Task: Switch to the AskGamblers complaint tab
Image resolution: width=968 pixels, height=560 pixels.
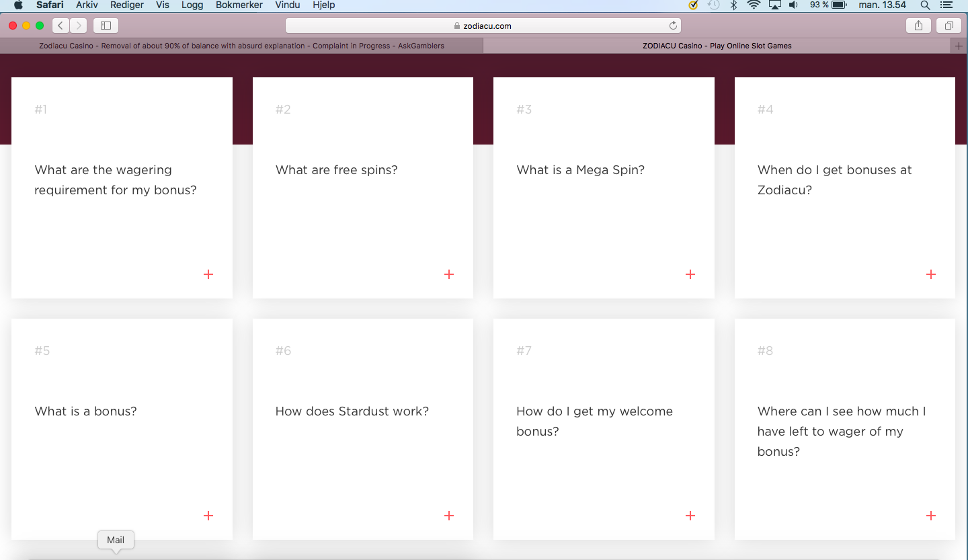Action: [241, 46]
